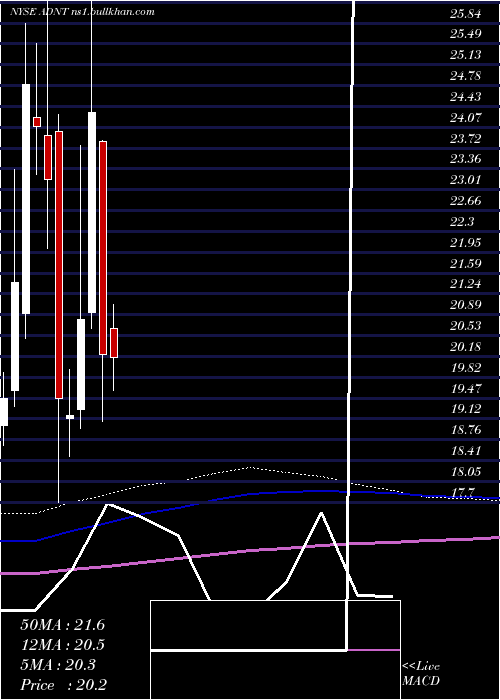Select the 22.3 price axis label
The image size is (500, 700).
462,222
